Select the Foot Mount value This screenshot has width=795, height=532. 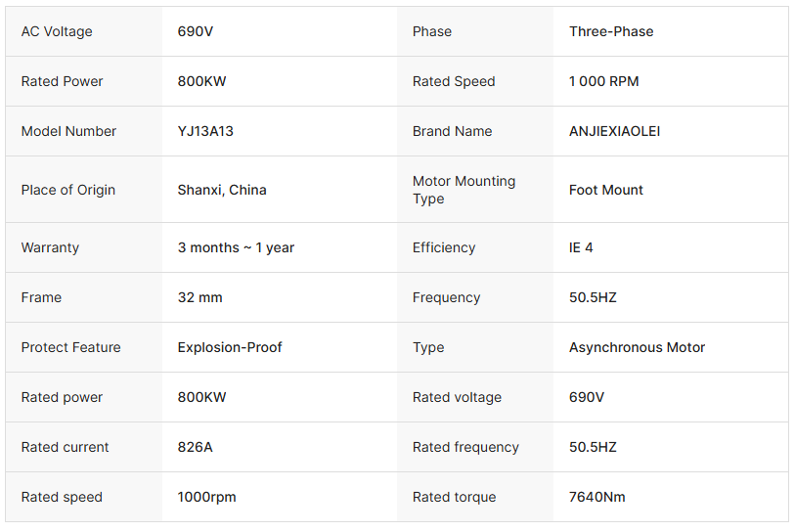point(605,190)
